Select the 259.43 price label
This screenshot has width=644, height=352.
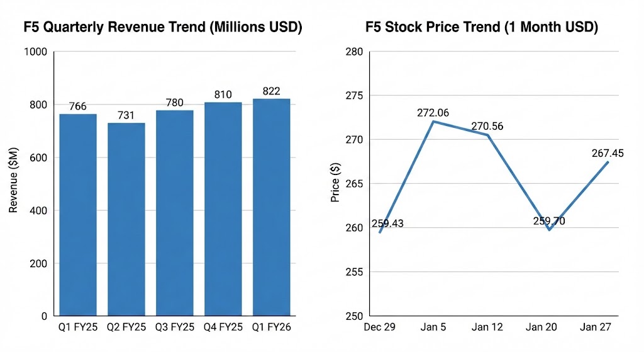(388, 223)
